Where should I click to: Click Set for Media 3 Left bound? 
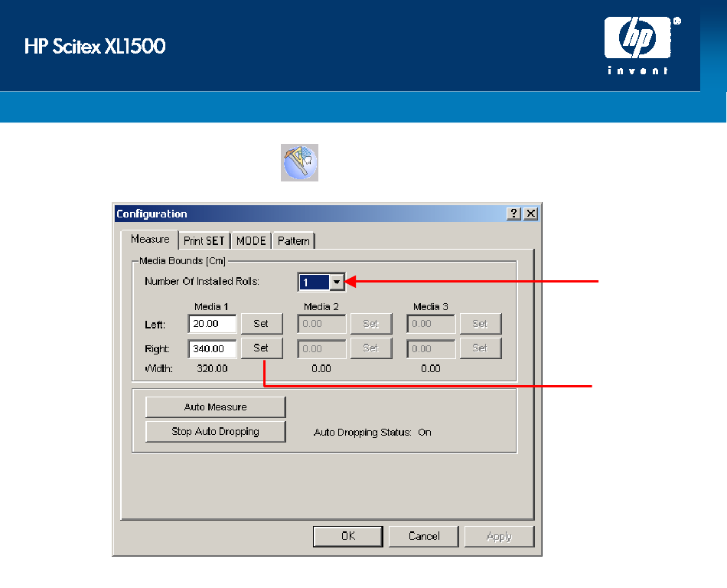click(x=481, y=324)
